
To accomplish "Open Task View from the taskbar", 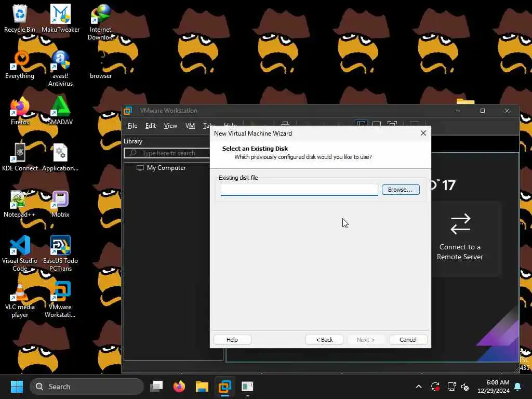I will [x=156, y=387].
